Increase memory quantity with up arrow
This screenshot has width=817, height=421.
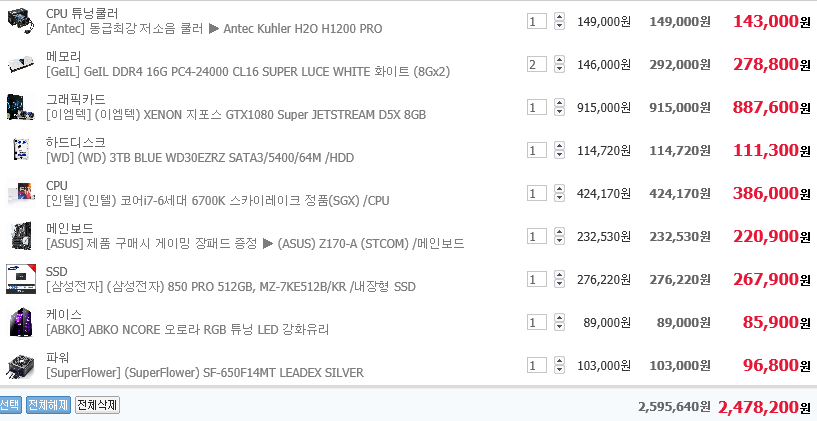pyautogui.click(x=558, y=60)
